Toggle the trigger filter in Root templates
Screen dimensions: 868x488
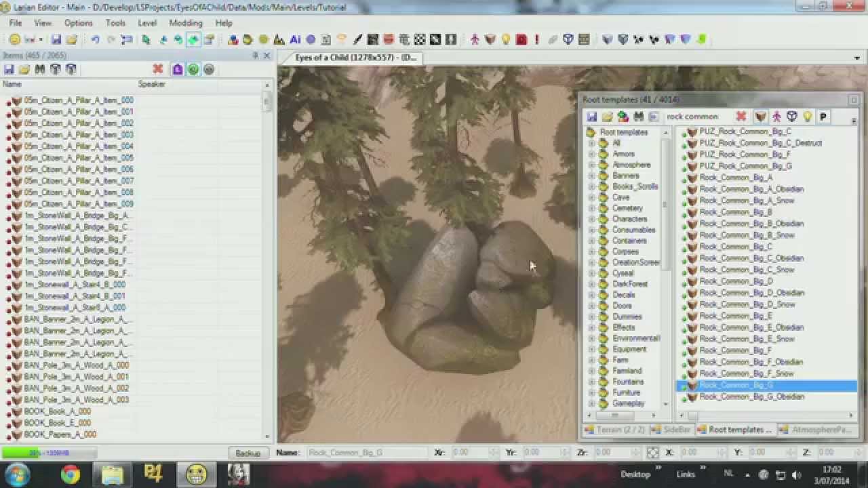pos(791,117)
